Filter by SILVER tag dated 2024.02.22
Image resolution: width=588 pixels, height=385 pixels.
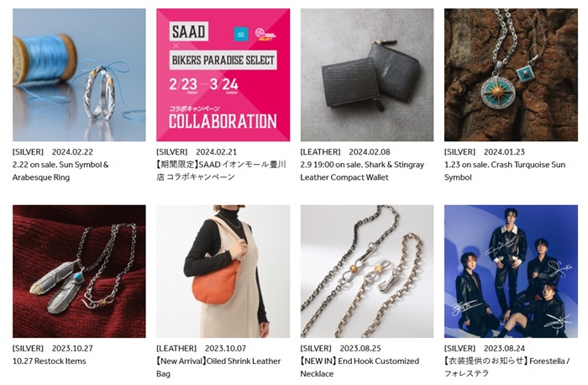[28, 151]
